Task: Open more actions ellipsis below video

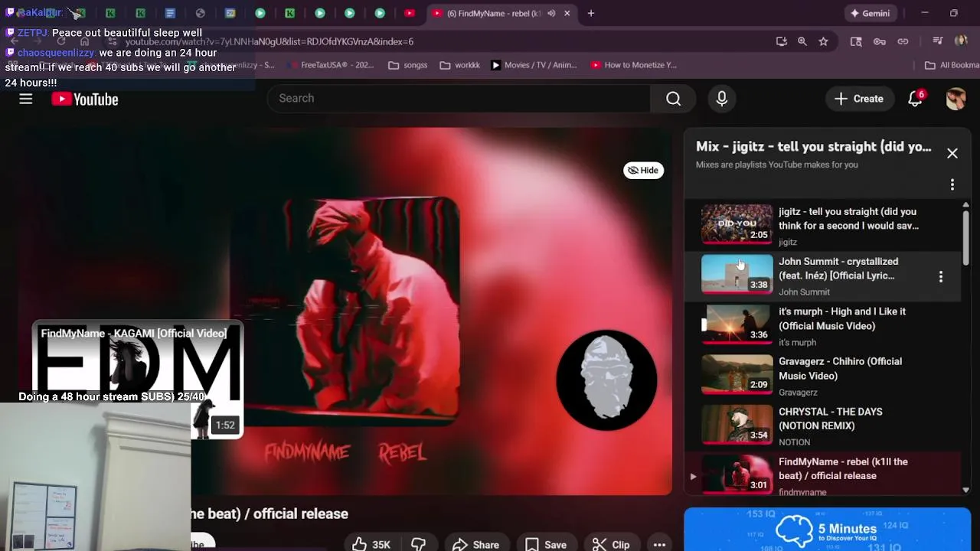Action: click(659, 545)
